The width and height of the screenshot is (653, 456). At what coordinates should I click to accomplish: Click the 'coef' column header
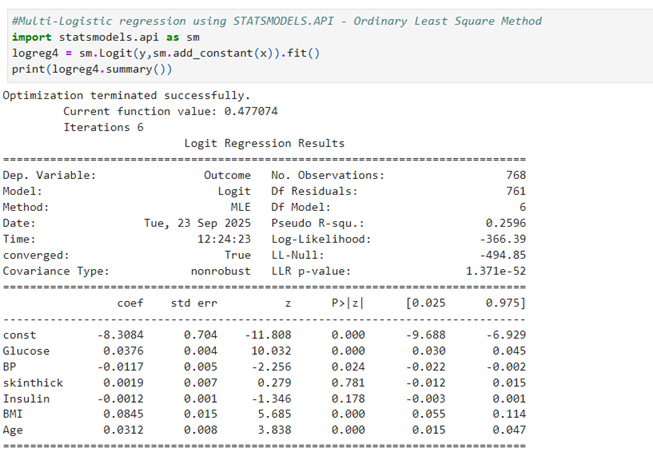pyautogui.click(x=131, y=303)
